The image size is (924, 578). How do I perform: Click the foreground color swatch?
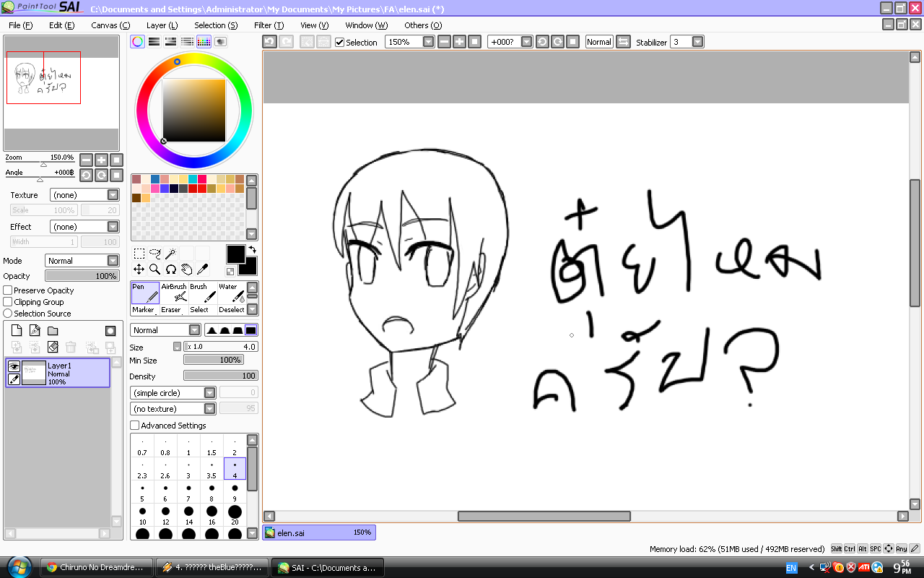pyautogui.click(x=235, y=254)
